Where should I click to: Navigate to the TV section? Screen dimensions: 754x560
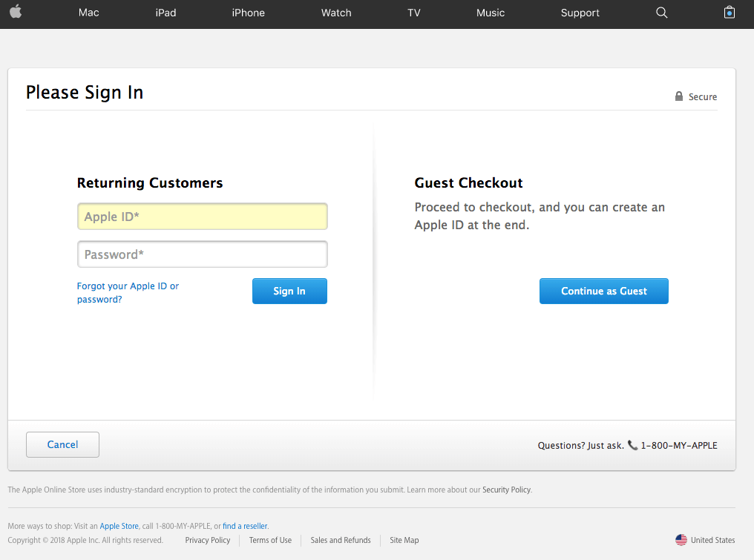[x=414, y=13]
